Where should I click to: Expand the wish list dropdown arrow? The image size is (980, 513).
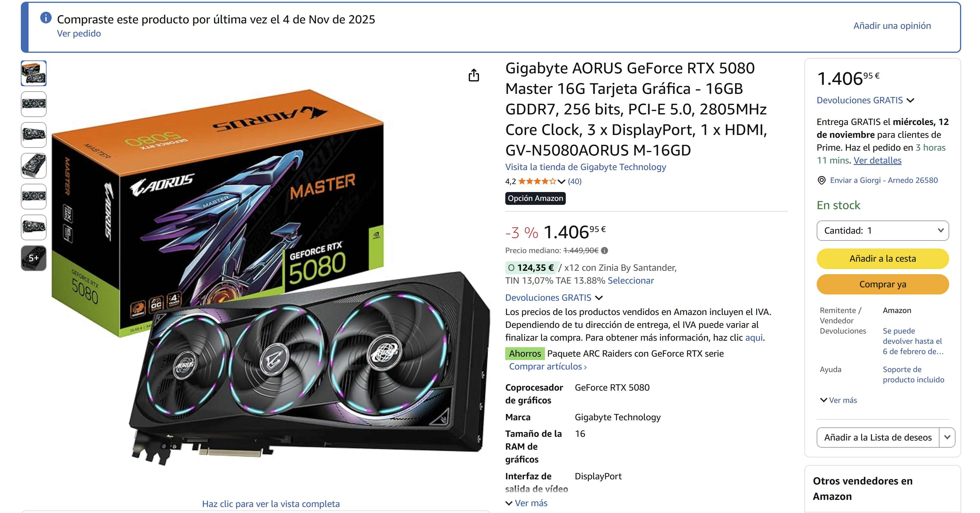click(x=947, y=437)
